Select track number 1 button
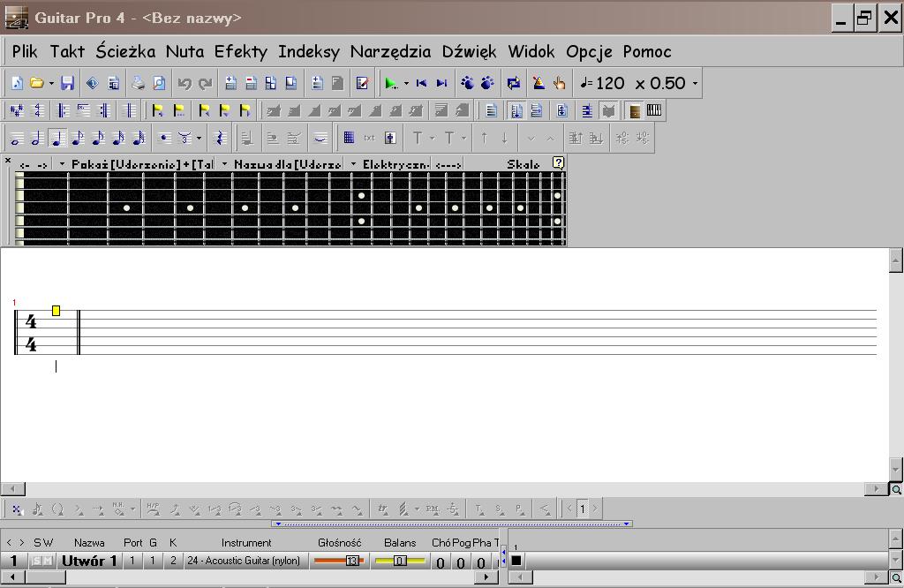The width and height of the screenshot is (904, 588). point(14,561)
